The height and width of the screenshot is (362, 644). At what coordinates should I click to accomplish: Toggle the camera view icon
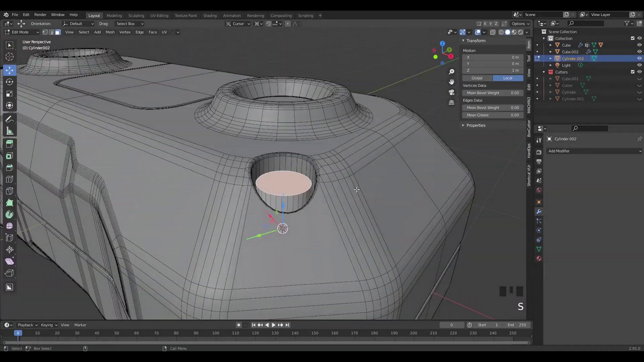click(x=451, y=92)
